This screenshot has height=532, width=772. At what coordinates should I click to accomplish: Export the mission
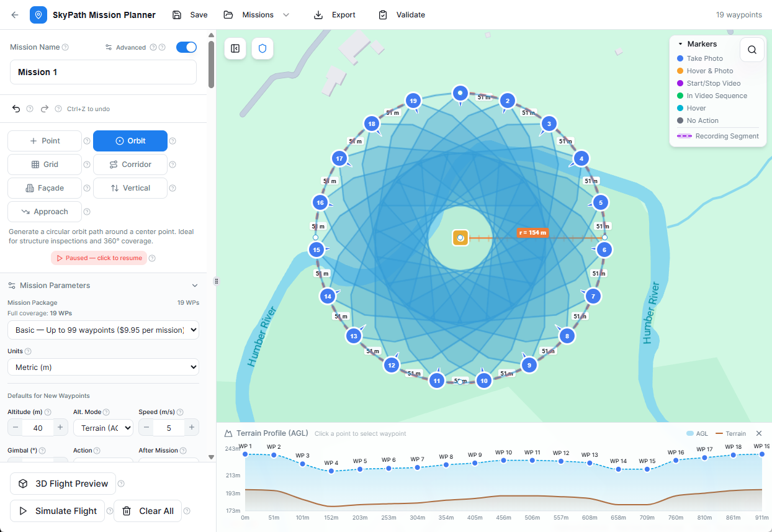334,15
